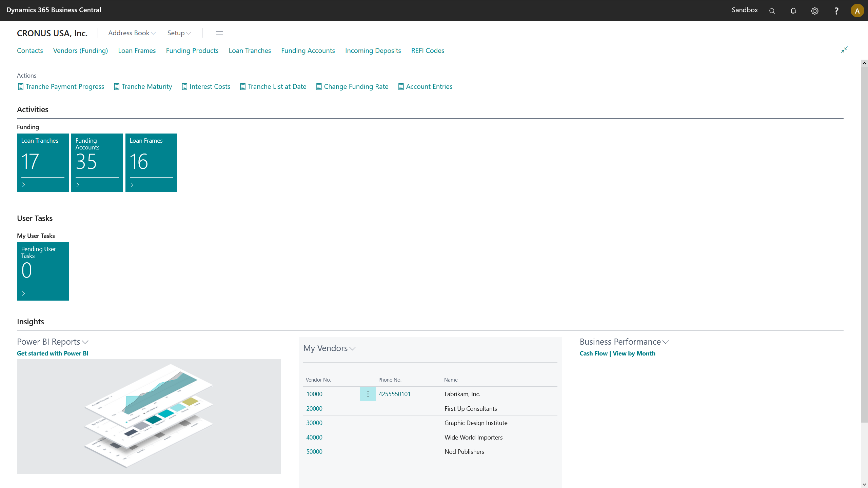Expand the Address Book menu
This screenshot has height=488, width=868.
(132, 33)
